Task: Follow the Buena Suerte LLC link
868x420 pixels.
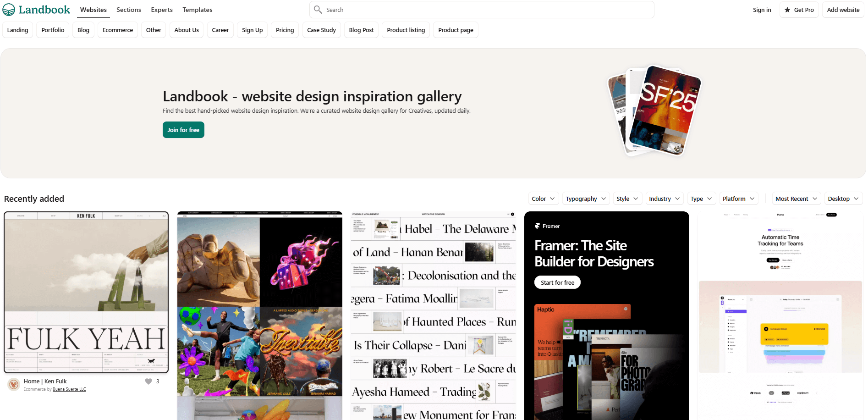Action: pos(69,389)
